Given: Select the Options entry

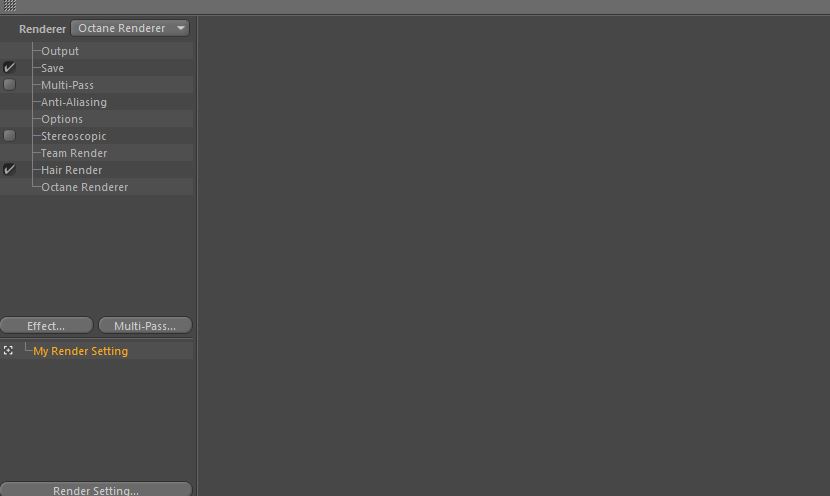Looking at the screenshot, I should [x=62, y=119].
